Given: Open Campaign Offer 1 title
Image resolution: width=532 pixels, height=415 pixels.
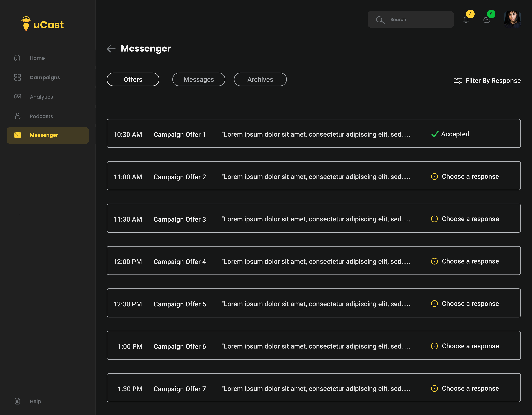Looking at the screenshot, I should (180, 135).
